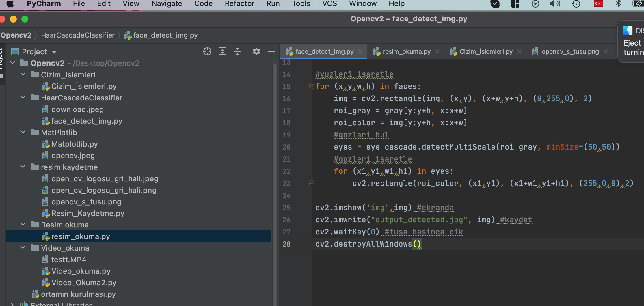Close the face_detect_img.py editor tab
The height and width of the screenshot is (306, 644).
point(360,51)
